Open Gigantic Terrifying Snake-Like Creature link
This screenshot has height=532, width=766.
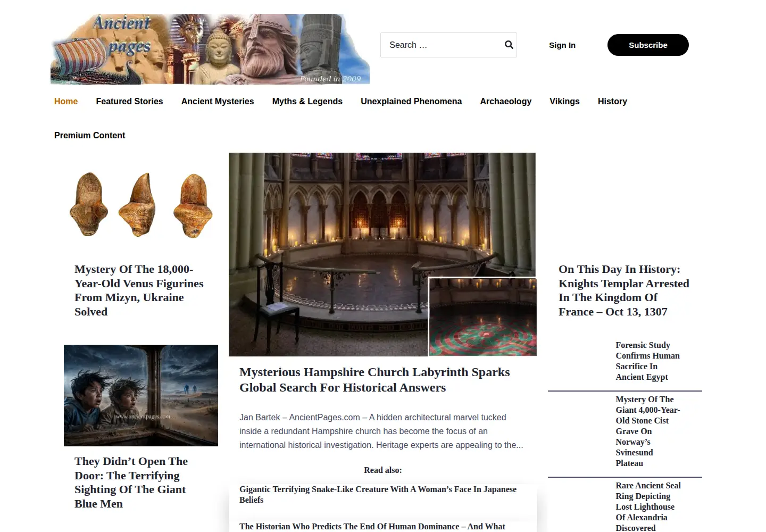(378, 494)
